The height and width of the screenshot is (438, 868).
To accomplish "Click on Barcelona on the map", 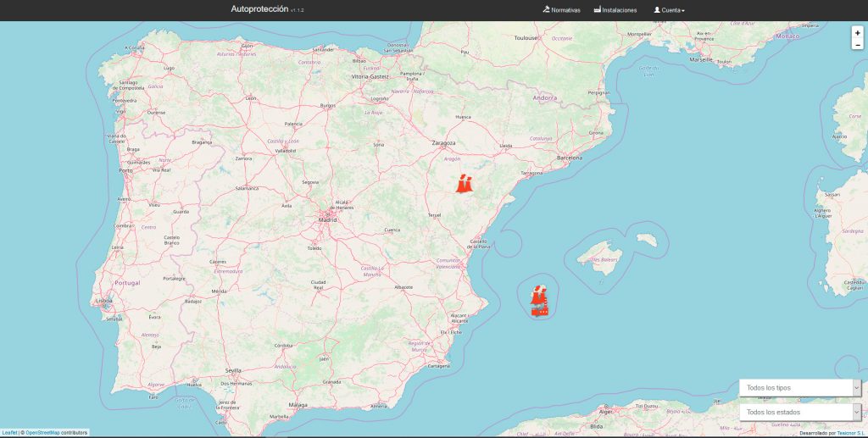I will 569,158.
